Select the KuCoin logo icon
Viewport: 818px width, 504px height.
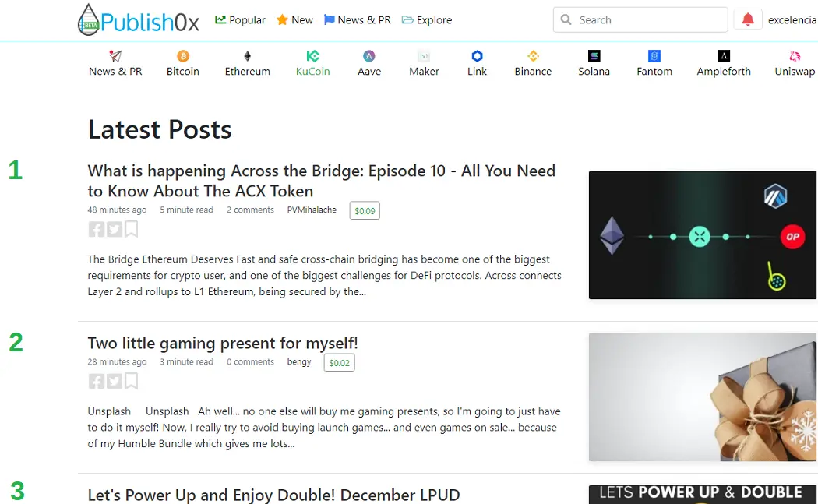click(312, 56)
